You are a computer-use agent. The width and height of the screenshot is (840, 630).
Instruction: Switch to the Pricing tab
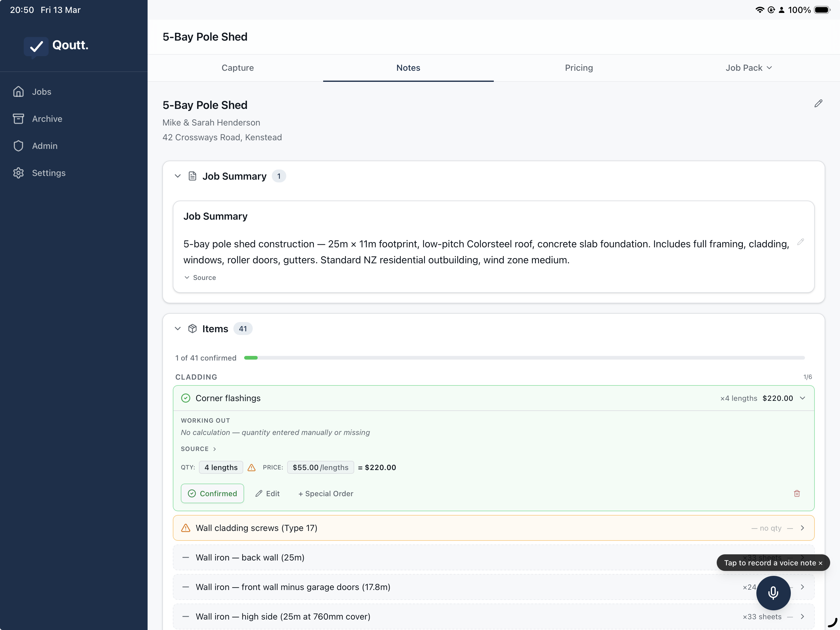pyautogui.click(x=578, y=68)
